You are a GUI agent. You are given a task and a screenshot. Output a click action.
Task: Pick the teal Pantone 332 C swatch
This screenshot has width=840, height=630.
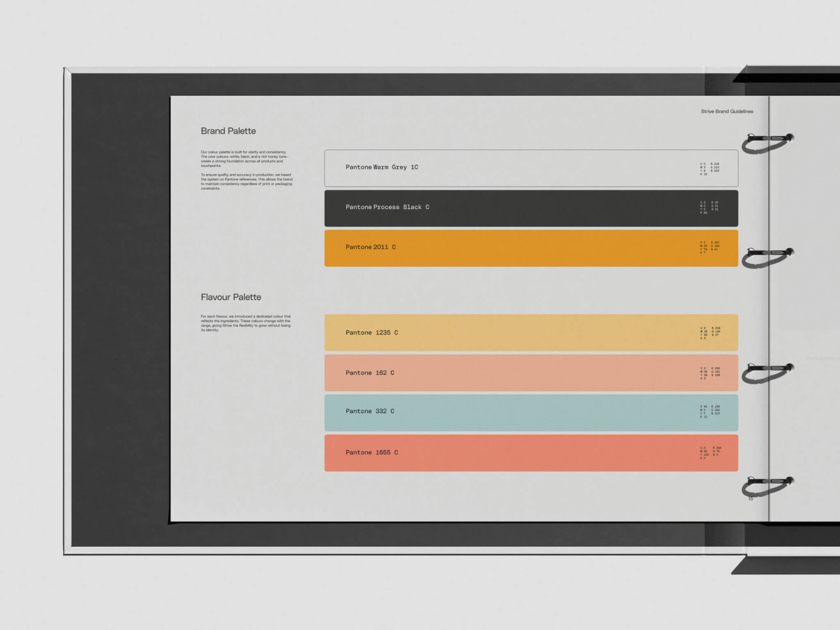(x=531, y=413)
